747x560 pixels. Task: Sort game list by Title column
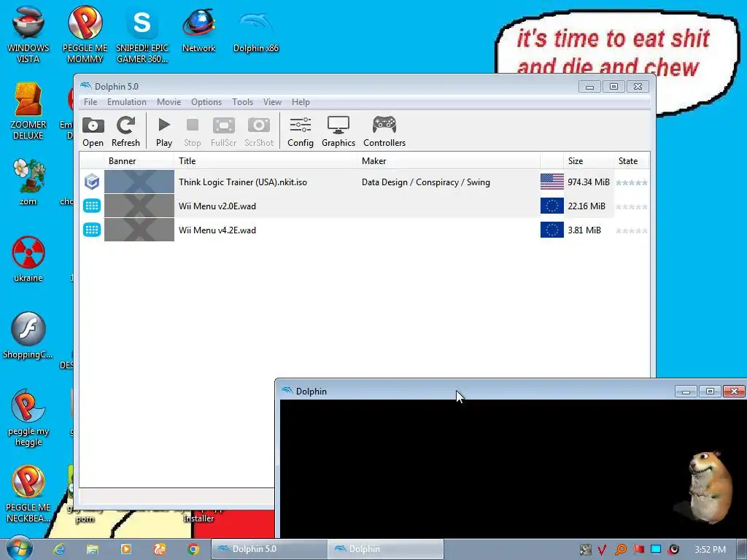(x=266, y=161)
